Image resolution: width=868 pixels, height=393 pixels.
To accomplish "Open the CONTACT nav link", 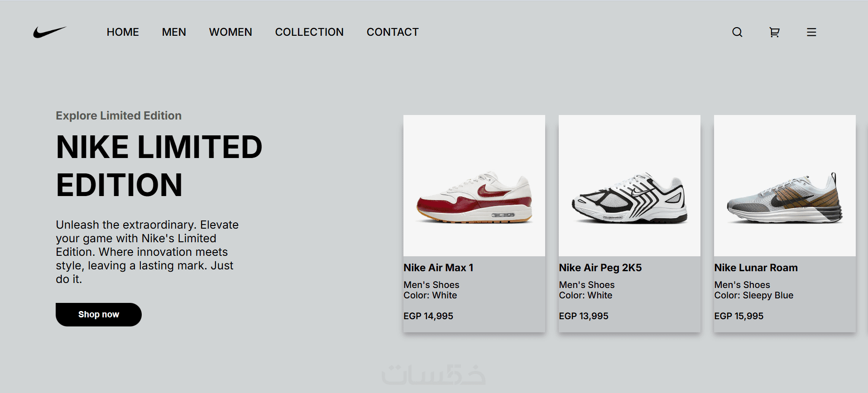I will (393, 32).
